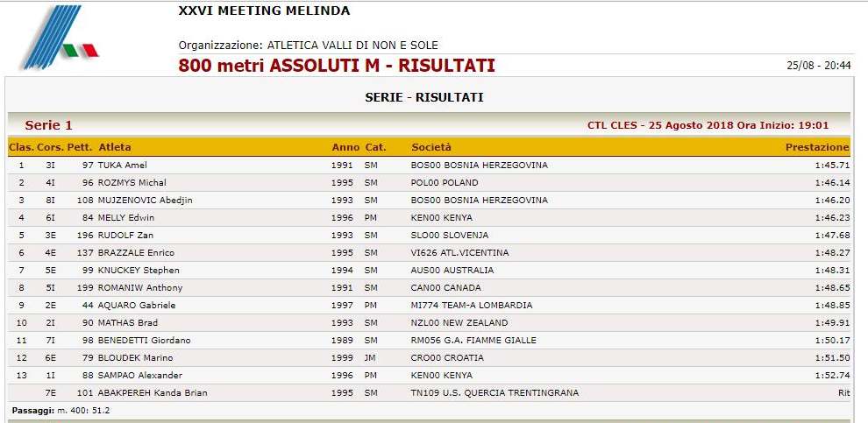Select the Serie 1 label
The height and width of the screenshot is (423, 868).
click(49, 125)
